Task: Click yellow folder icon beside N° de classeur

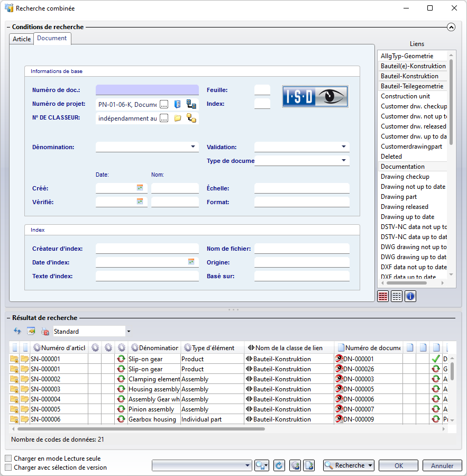Action: [x=178, y=118]
